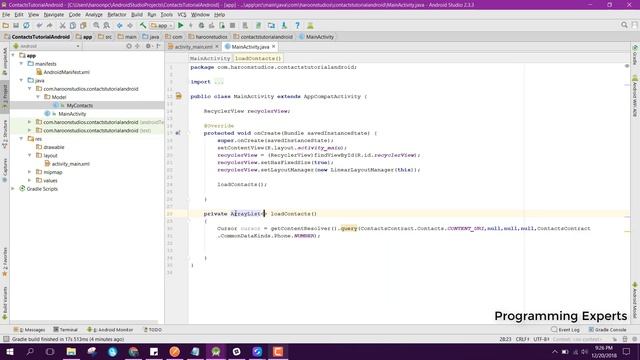The height and width of the screenshot is (360, 640).
Task: Open the Refactor menu
Action: point(117,15)
